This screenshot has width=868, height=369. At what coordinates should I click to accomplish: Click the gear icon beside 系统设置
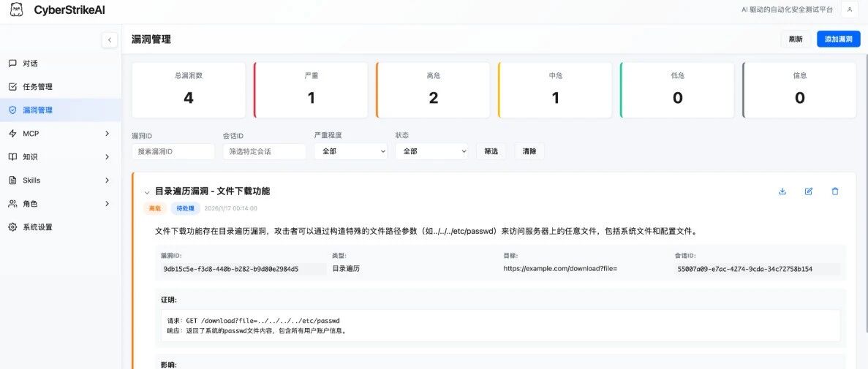(12, 227)
